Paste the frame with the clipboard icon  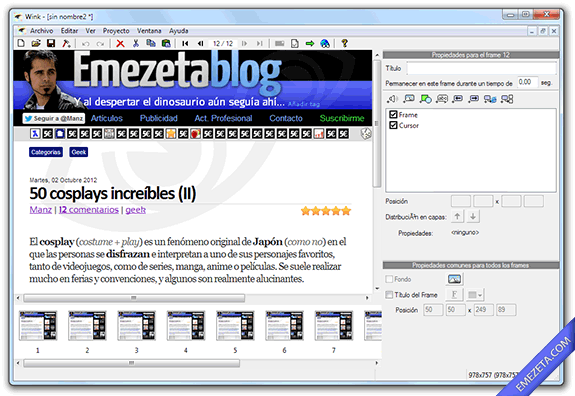tap(166, 44)
